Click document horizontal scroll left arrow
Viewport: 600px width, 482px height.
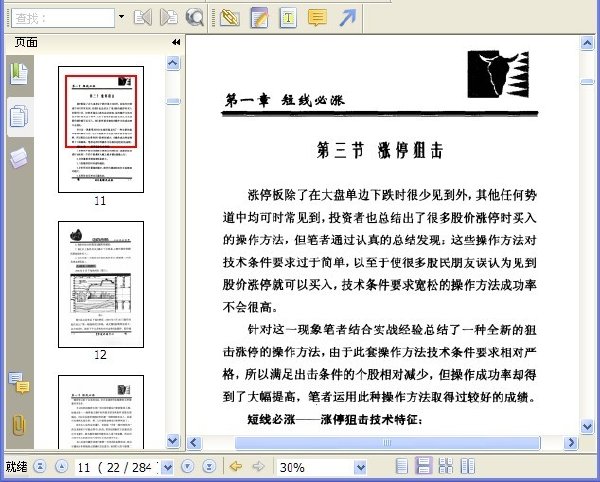coord(194,443)
